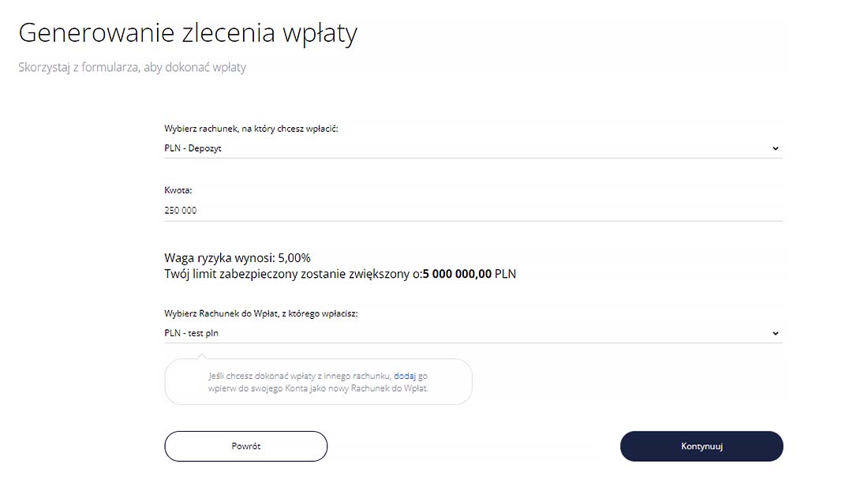The width and height of the screenshot is (868, 487).
Task: Click the PLN currency after the limit amount
Action: click(x=505, y=274)
